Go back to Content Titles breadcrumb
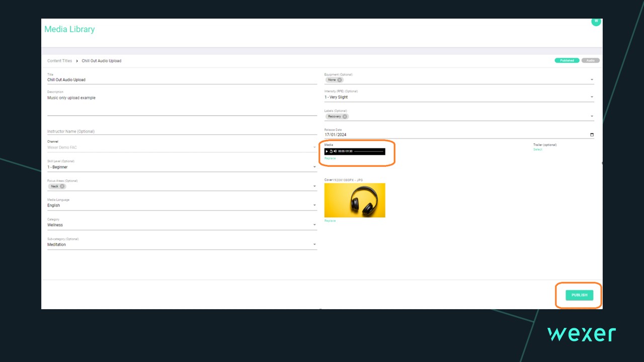 [59, 61]
